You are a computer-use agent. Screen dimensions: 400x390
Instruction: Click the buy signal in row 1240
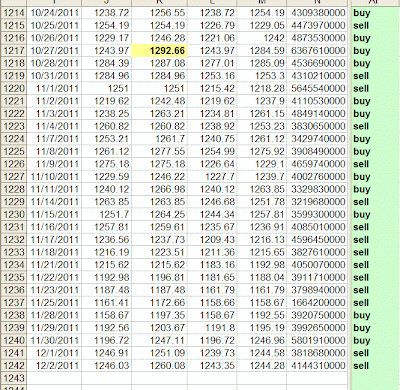(x=362, y=340)
